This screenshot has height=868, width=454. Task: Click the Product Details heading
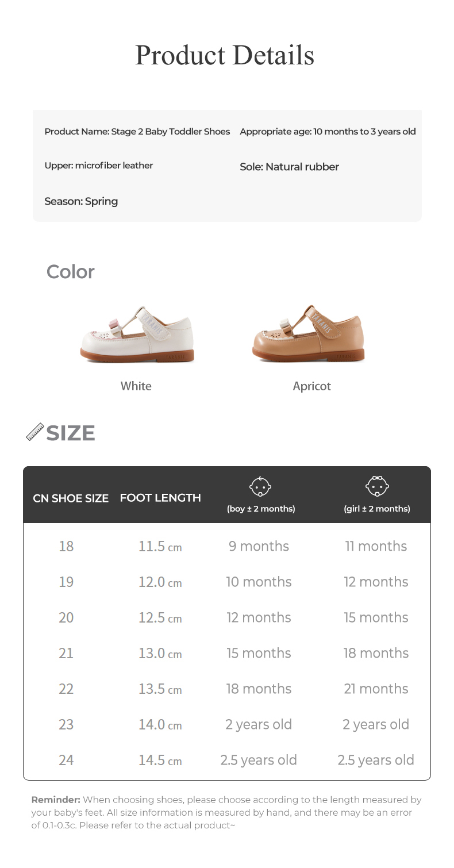tap(225, 55)
